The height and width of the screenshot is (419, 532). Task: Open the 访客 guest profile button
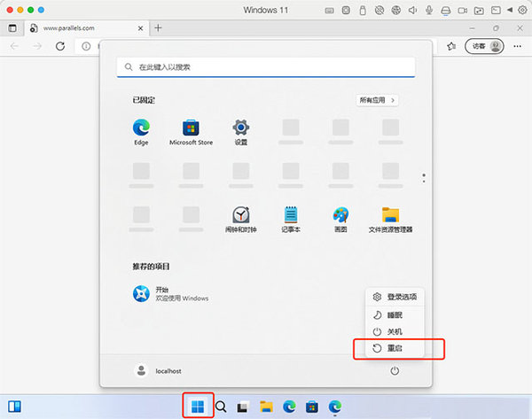click(484, 46)
